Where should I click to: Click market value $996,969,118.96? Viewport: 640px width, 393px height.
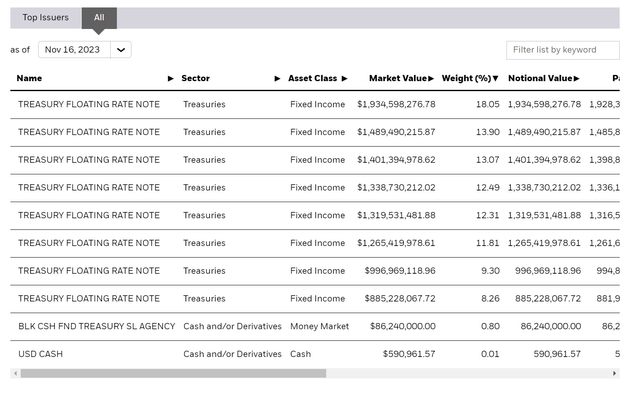400,271
